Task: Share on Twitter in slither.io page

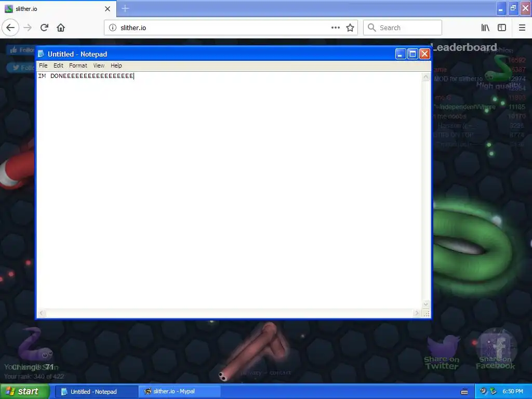Action: pos(442,352)
